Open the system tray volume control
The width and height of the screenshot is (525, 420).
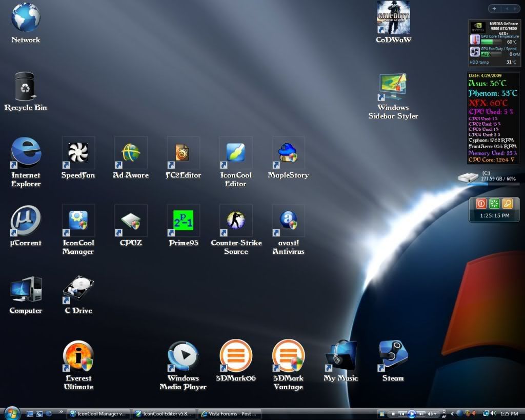(x=494, y=414)
